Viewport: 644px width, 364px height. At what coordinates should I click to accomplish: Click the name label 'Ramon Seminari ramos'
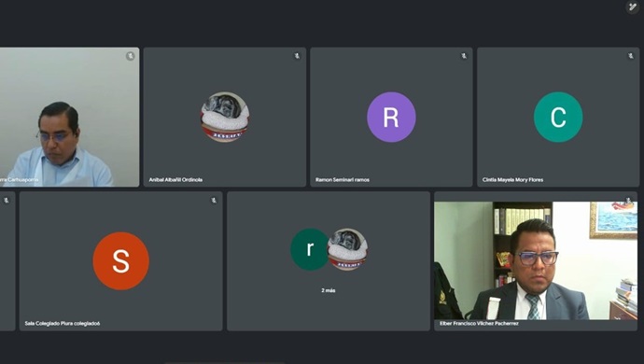(x=343, y=180)
